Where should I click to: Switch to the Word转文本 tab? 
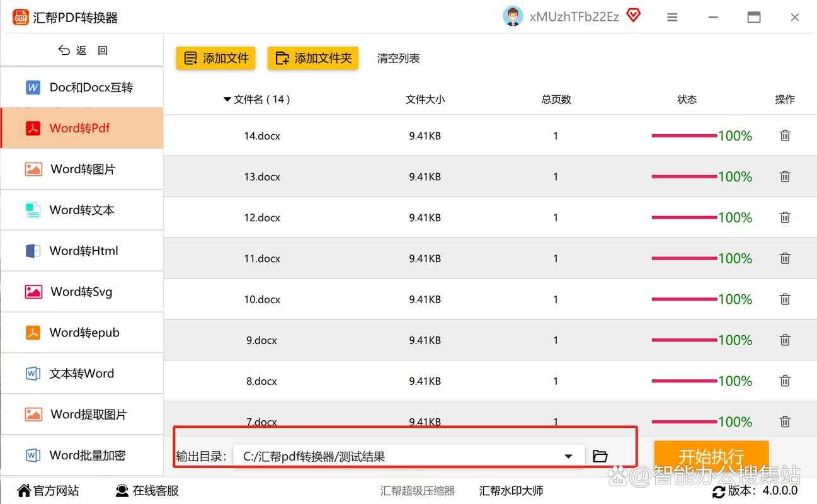82,210
